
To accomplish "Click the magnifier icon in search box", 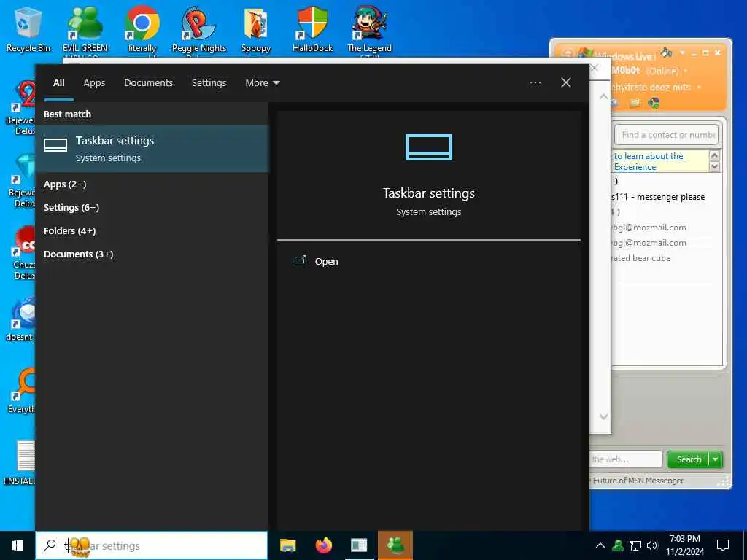I will coord(50,545).
